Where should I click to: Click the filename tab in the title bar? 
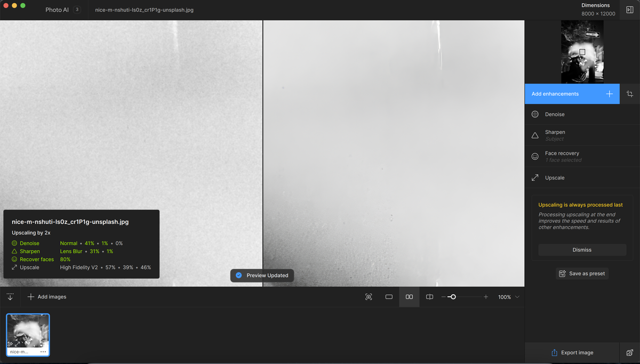(143, 10)
